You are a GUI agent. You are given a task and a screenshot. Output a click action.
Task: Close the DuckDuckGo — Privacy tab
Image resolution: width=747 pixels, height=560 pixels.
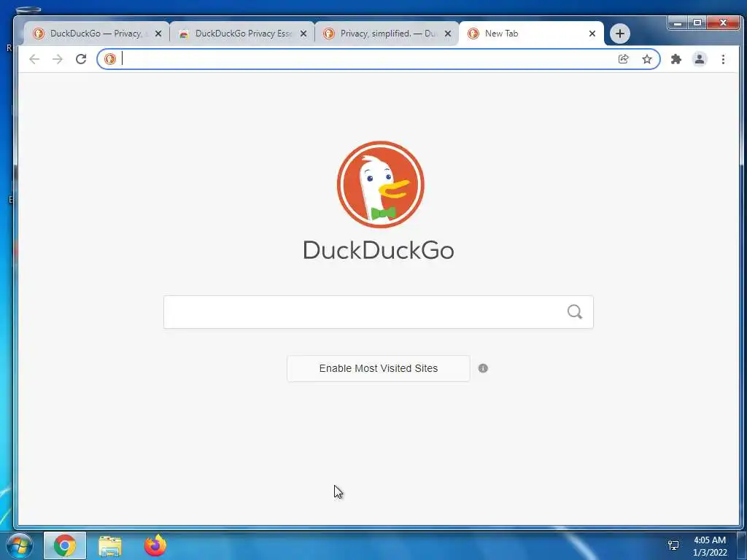pyautogui.click(x=158, y=34)
